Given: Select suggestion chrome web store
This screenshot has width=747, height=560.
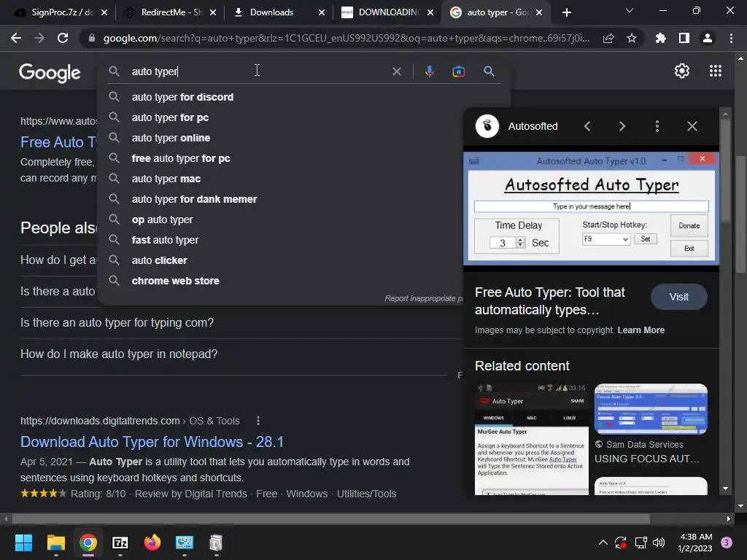Looking at the screenshot, I should point(280,281).
